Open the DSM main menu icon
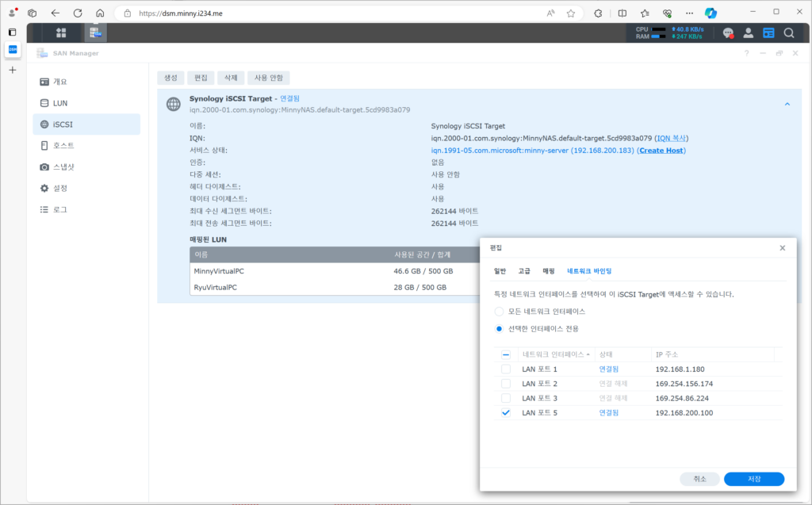The image size is (812, 505). (61, 33)
